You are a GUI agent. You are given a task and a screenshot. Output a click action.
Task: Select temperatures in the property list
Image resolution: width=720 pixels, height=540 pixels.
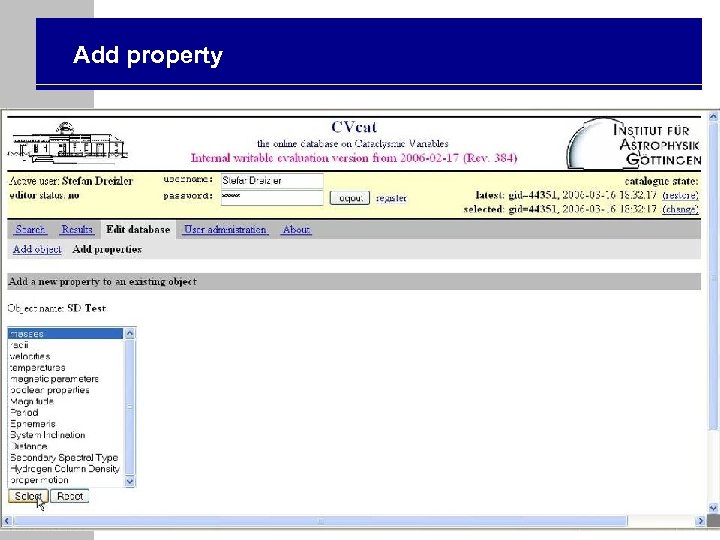click(66, 367)
